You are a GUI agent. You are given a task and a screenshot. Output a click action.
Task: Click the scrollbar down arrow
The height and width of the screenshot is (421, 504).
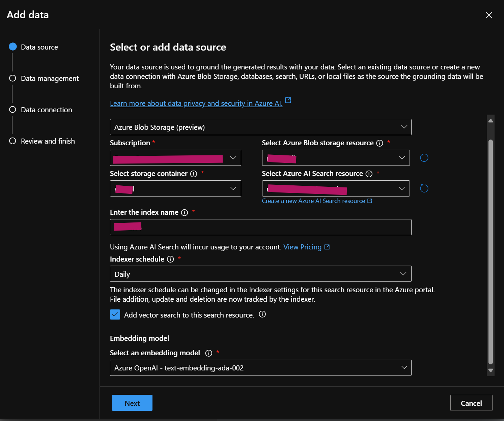pos(491,370)
